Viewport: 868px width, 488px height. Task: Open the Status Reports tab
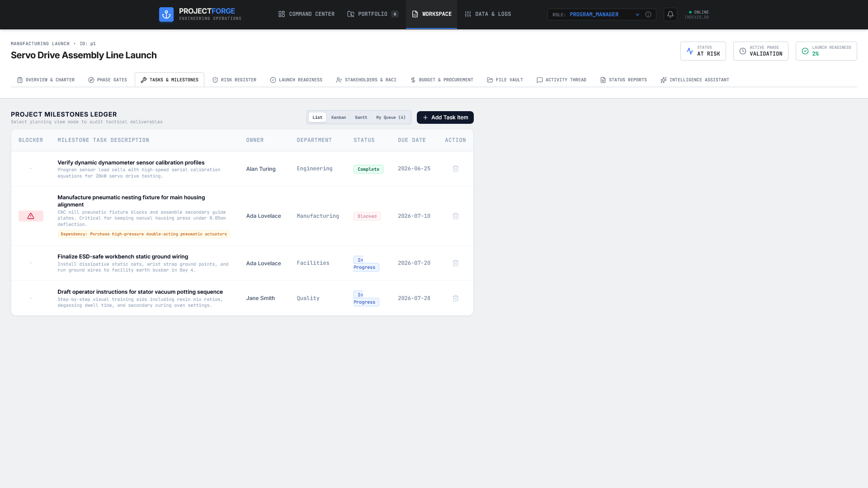623,80
